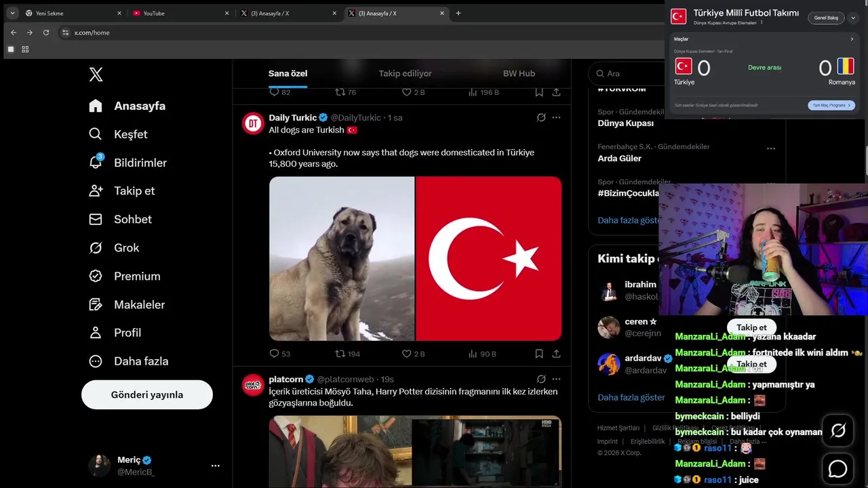This screenshot has width=868, height=488.
Task: Open Bildirimler notifications
Action: [x=127, y=163]
